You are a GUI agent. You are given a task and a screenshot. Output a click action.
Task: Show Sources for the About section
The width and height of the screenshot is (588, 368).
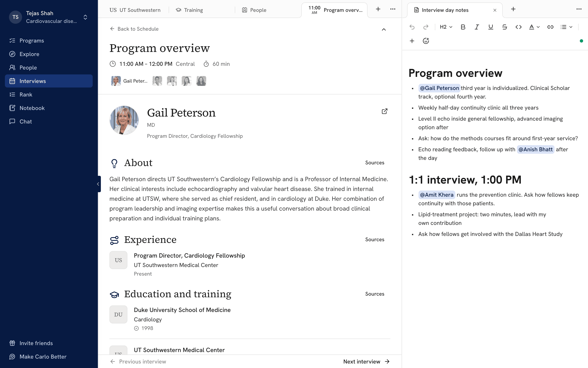[x=375, y=163]
